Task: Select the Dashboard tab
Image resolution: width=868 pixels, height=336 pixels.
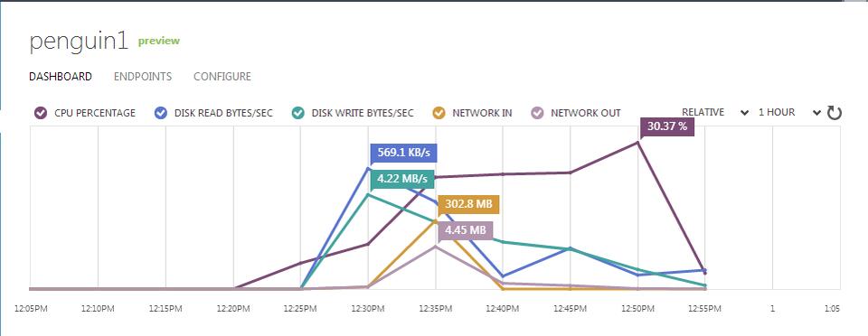Action: coord(61,76)
